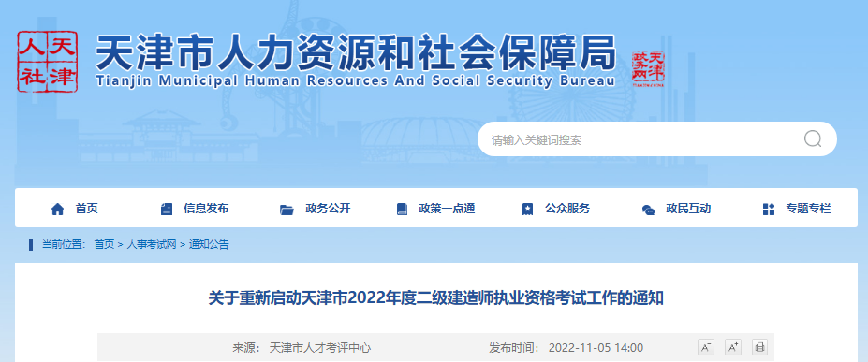Screen dimensions: 868x362
Task: Click the book icon beside 政策一点通
Action: [402, 209]
